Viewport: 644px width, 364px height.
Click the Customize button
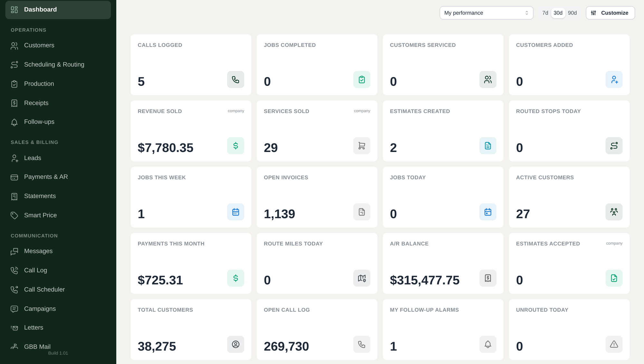coord(610,13)
